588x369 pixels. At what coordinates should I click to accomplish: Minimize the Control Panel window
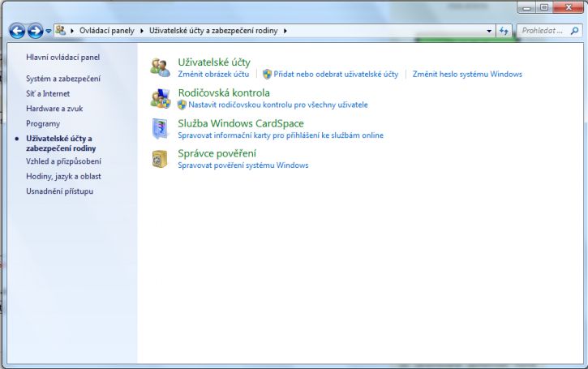coord(526,7)
